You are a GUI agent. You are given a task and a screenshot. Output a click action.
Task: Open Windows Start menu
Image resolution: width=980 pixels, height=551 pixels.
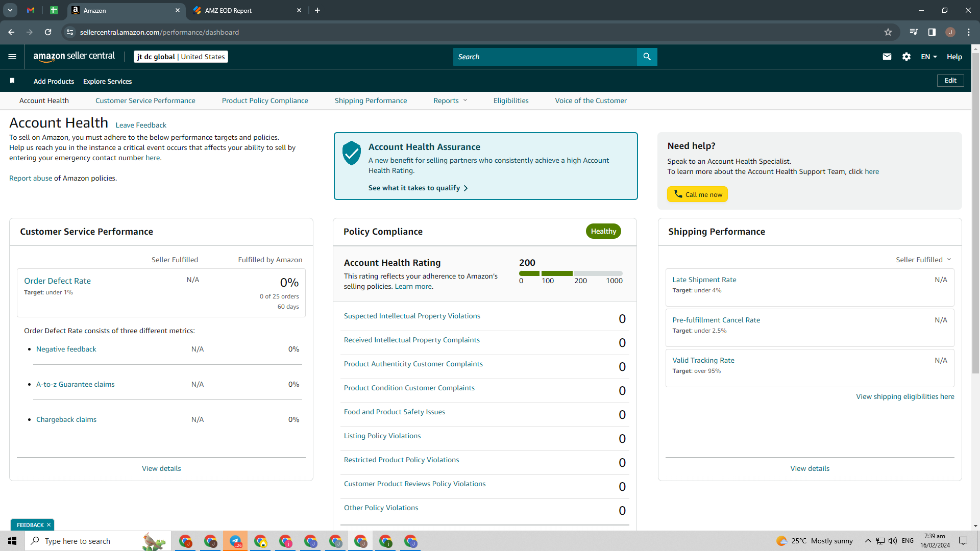click(12, 541)
